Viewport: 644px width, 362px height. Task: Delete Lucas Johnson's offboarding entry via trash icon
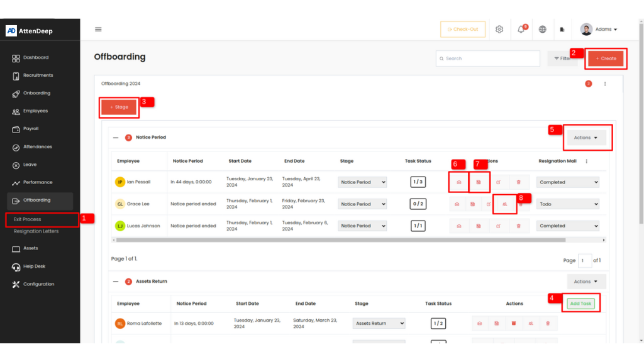coord(518,226)
